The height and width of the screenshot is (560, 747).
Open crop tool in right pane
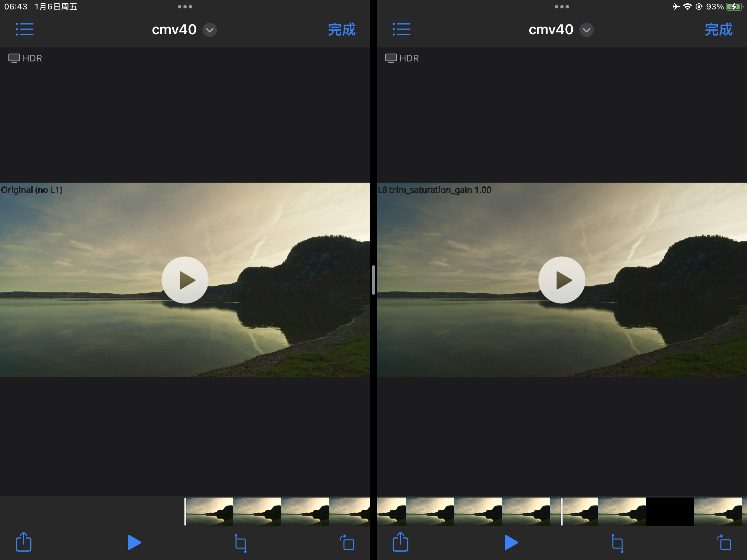(617, 543)
